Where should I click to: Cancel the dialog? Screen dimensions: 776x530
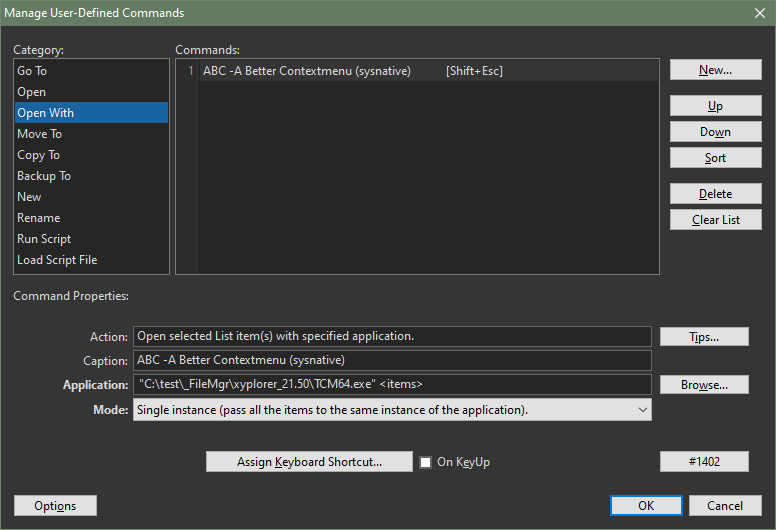pos(725,506)
